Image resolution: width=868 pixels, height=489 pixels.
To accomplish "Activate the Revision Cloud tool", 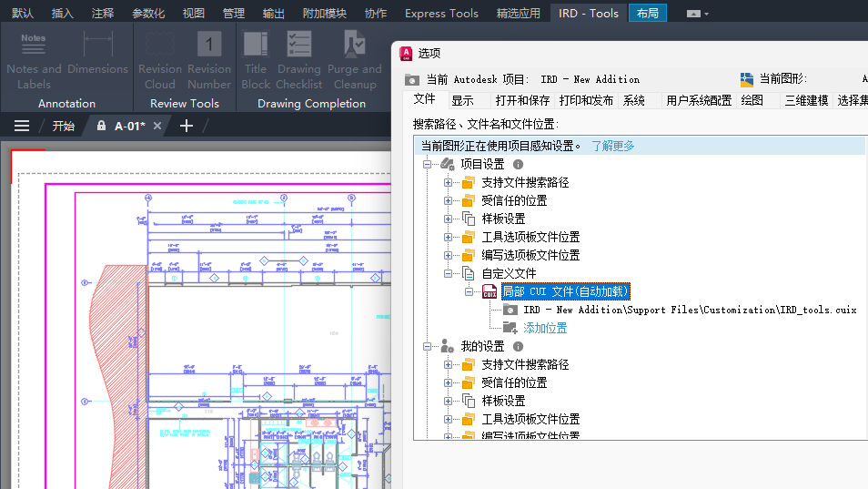I will coord(160,60).
